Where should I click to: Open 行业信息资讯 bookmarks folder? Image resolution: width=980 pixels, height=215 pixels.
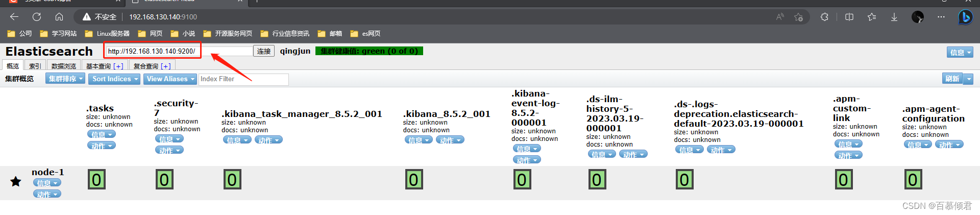285,34
